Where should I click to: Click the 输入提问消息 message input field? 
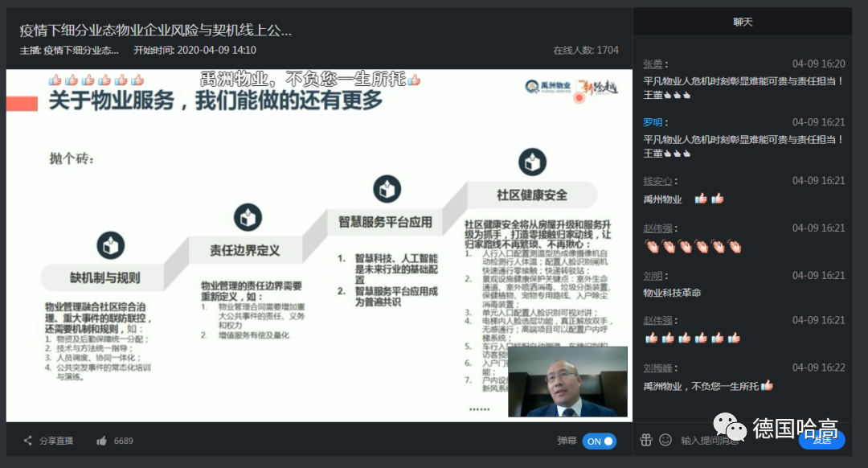coord(710,441)
